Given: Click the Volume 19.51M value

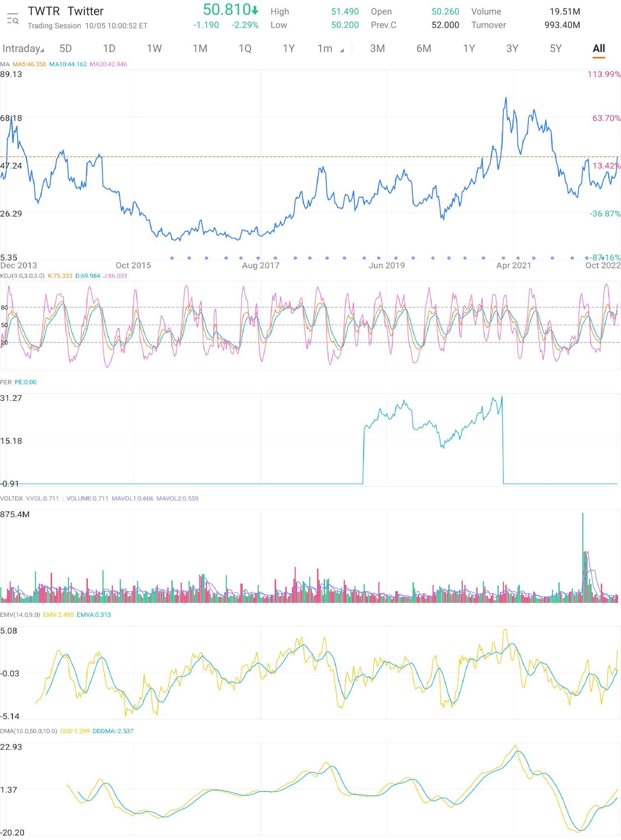Looking at the screenshot, I should click(x=565, y=11).
